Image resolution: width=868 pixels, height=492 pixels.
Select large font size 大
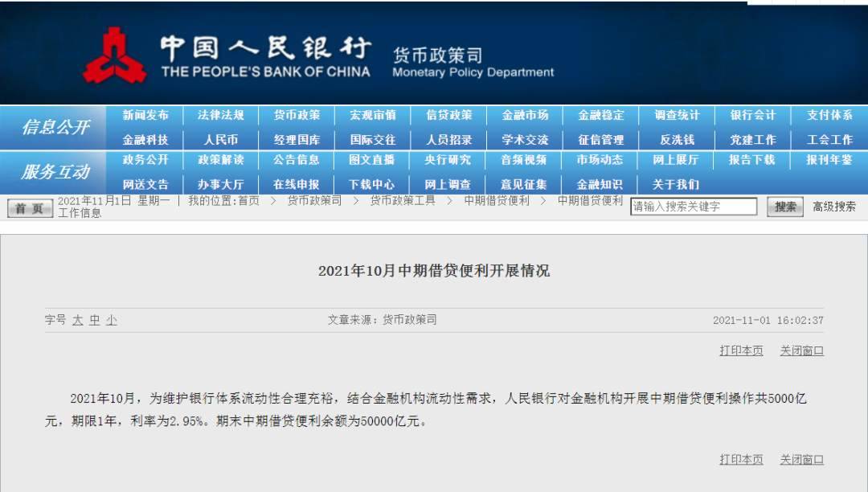click(78, 320)
